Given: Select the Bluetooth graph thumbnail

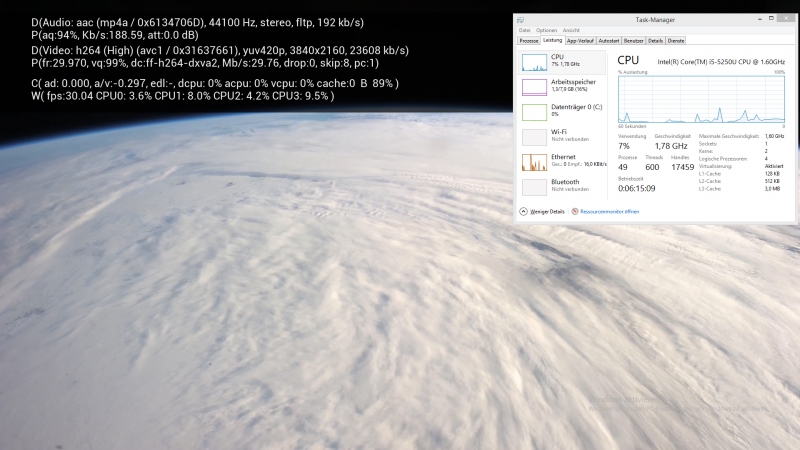Looking at the screenshot, I should [x=534, y=187].
